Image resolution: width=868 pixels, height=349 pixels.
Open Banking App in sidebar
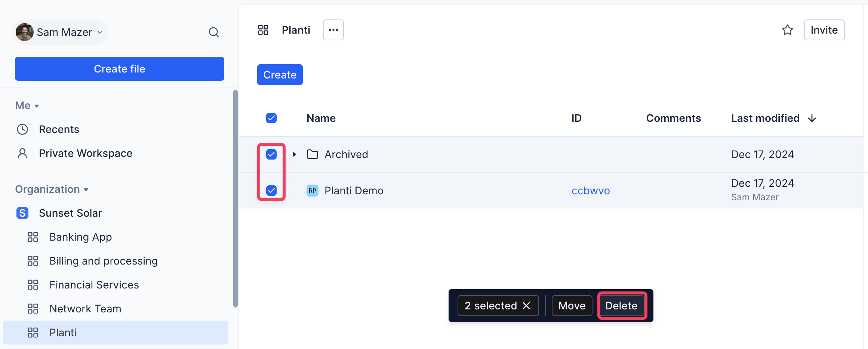(x=80, y=237)
